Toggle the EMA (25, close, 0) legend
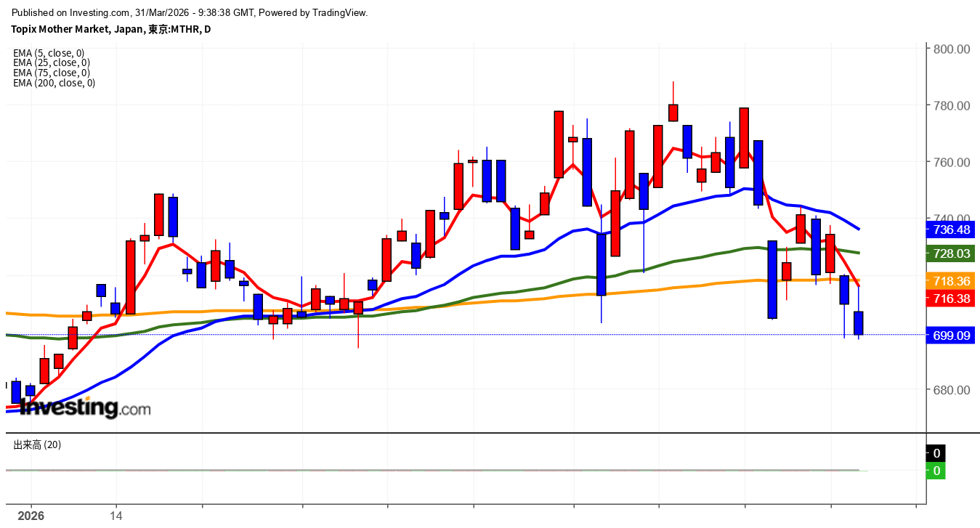Image resolution: width=980 pixels, height=528 pixels. coord(51,62)
